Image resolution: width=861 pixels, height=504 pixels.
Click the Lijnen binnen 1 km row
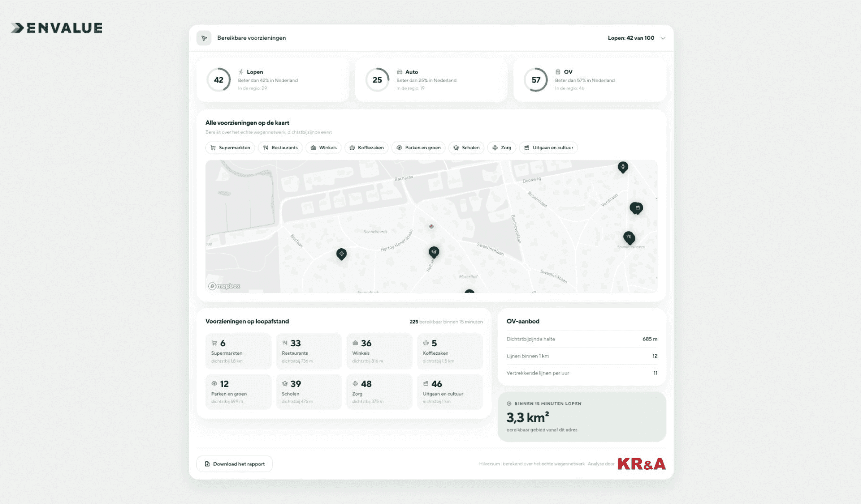pos(582,356)
